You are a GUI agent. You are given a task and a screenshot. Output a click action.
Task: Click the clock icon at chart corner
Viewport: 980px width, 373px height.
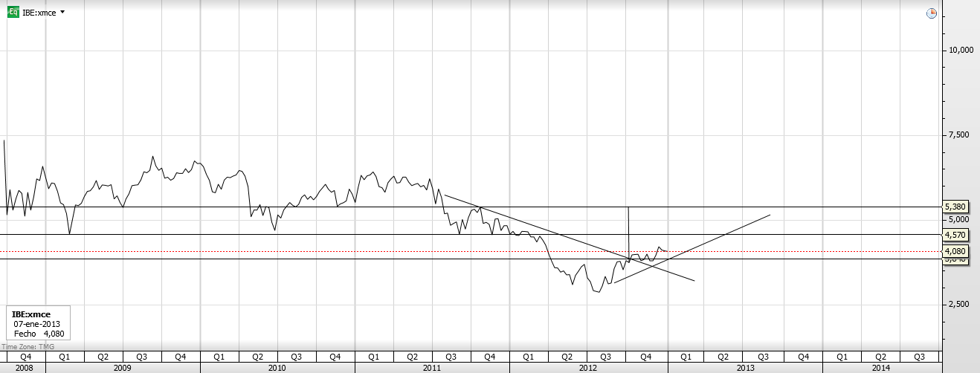[932, 13]
